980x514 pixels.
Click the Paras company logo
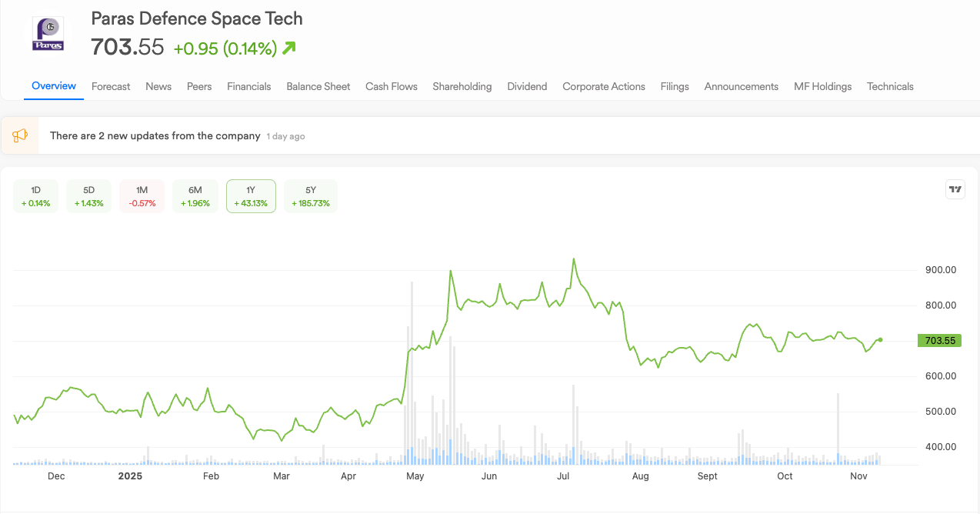click(48, 35)
